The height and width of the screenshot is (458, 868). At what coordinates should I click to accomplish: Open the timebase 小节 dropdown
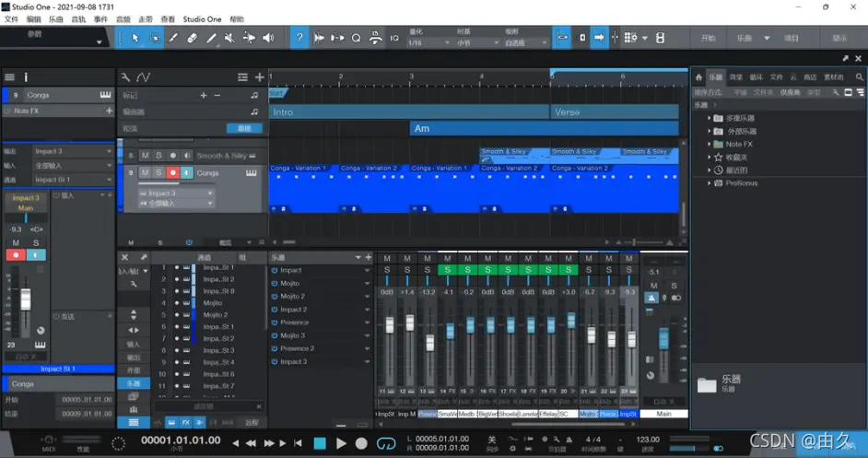click(477, 42)
